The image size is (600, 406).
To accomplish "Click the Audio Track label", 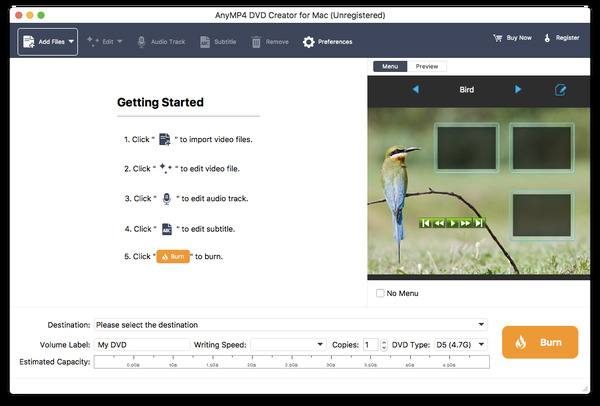I will click(168, 42).
